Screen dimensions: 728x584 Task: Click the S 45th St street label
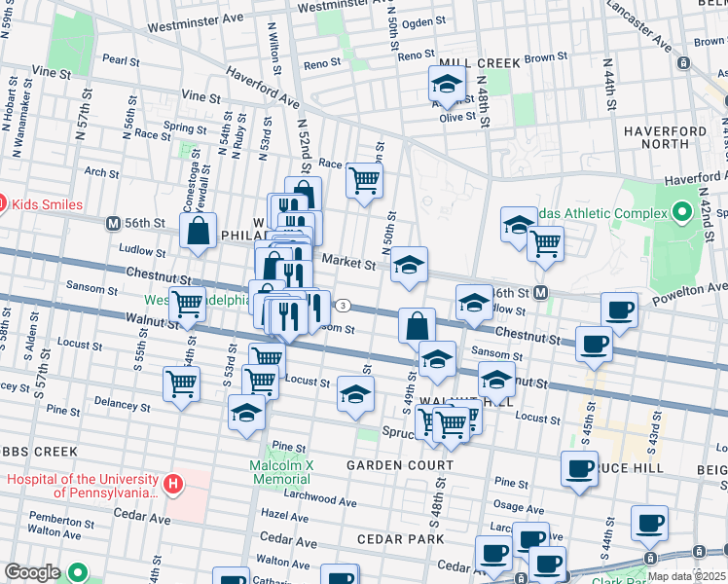click(x=588, y=423)
